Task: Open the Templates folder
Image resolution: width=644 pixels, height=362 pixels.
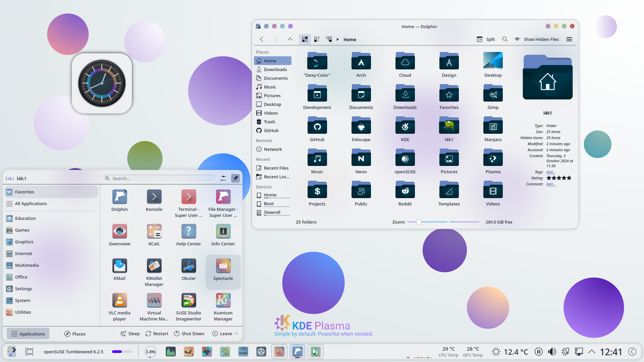Action: click(x=449, y=193)
